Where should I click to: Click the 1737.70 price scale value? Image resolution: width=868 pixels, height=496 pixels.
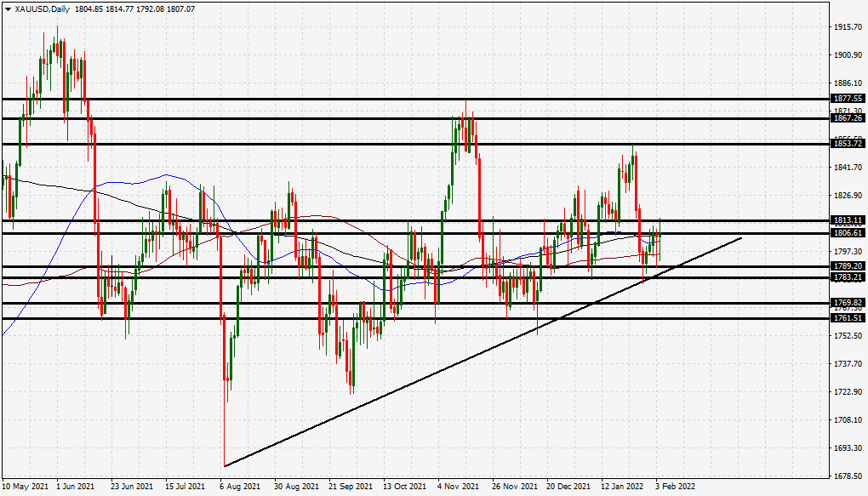tap(848, 363)
